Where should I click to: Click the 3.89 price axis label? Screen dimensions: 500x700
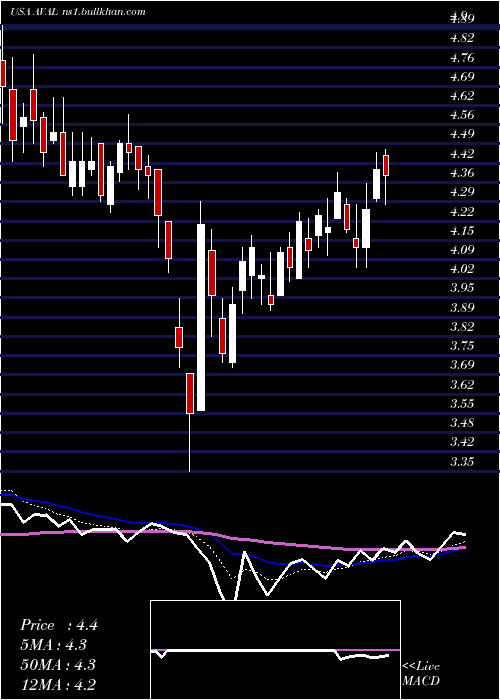(462, 308)
